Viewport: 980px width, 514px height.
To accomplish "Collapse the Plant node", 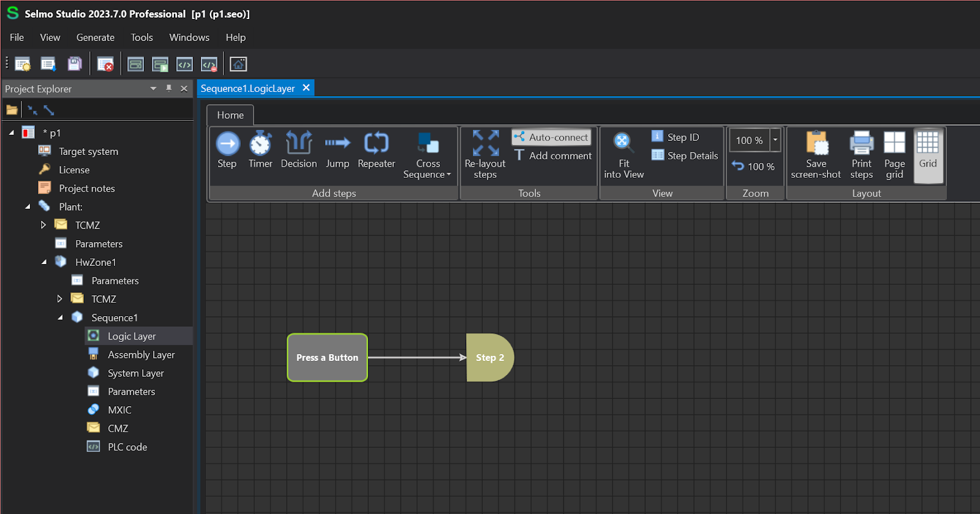I will point(28,206).
